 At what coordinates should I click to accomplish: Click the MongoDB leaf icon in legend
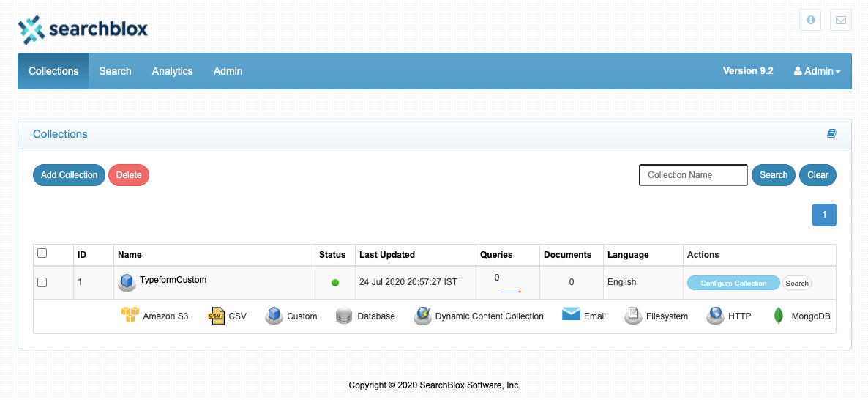[x=779, y=316]
